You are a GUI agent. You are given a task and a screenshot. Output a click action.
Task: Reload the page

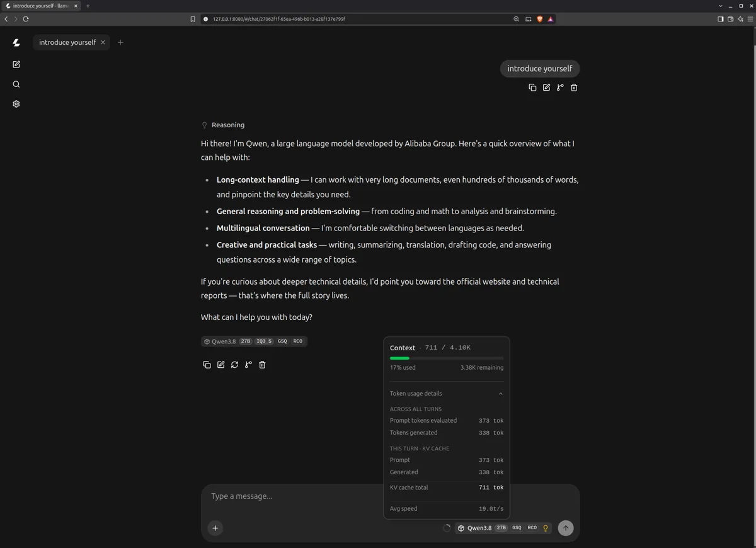coord(26,19)
